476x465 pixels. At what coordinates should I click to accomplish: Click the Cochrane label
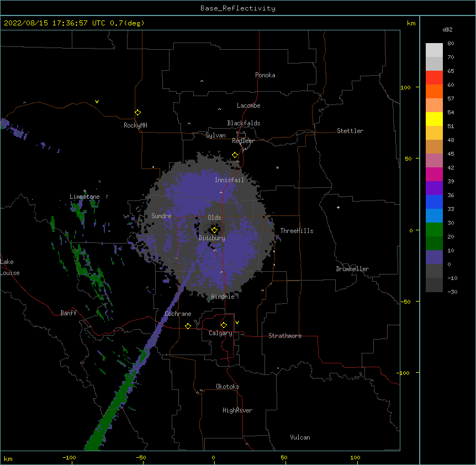point(178,314)
